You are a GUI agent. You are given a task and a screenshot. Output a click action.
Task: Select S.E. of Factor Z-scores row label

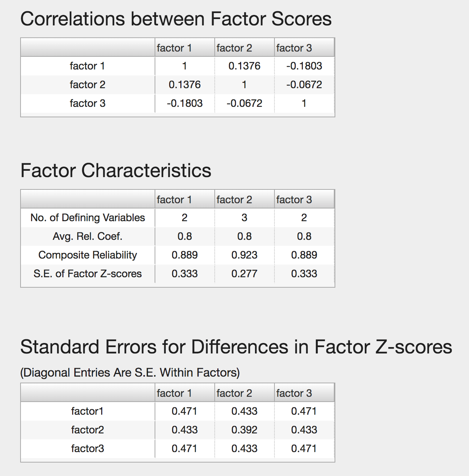click(x=87, y=274)
